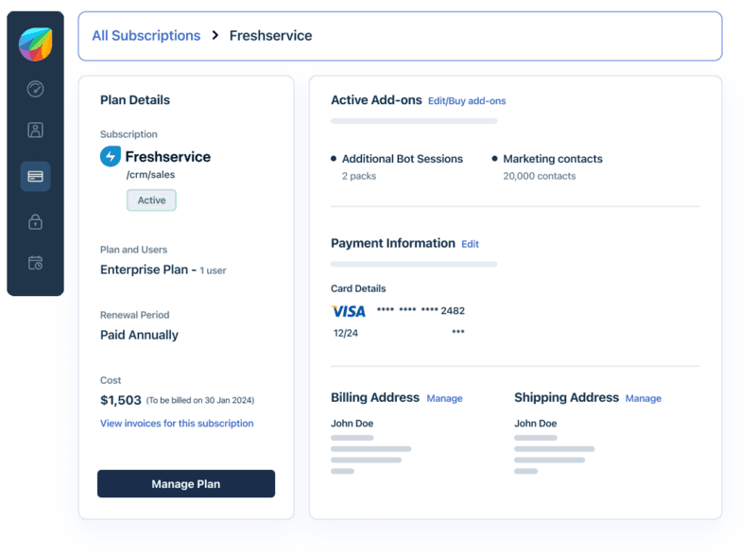Screen dimensions: 756x556
Task: Click the breadcrumb chevron after All Subscriptions
Action: tap(215, 35)
